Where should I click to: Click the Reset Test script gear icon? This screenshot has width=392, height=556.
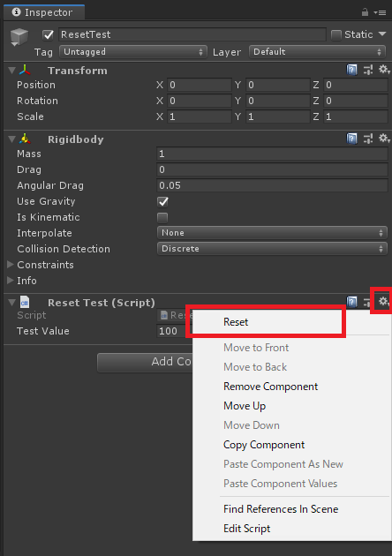tap(383, 302)
